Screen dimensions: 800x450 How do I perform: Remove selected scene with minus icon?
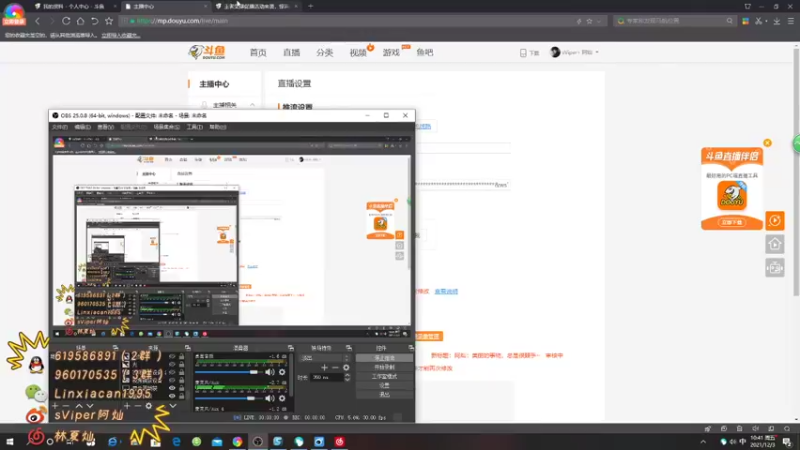pyautogui.click(x=66, y=406)
